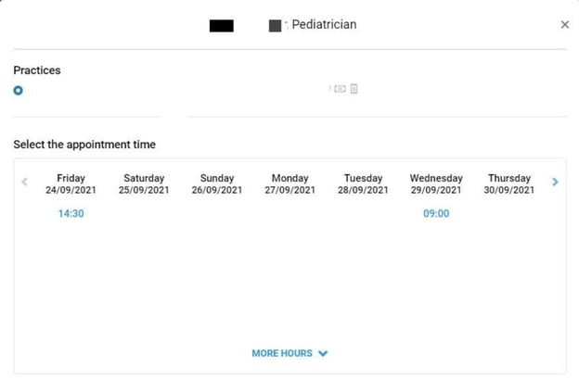Select the Friday 24/09/2021 column header

click(71, 184)
